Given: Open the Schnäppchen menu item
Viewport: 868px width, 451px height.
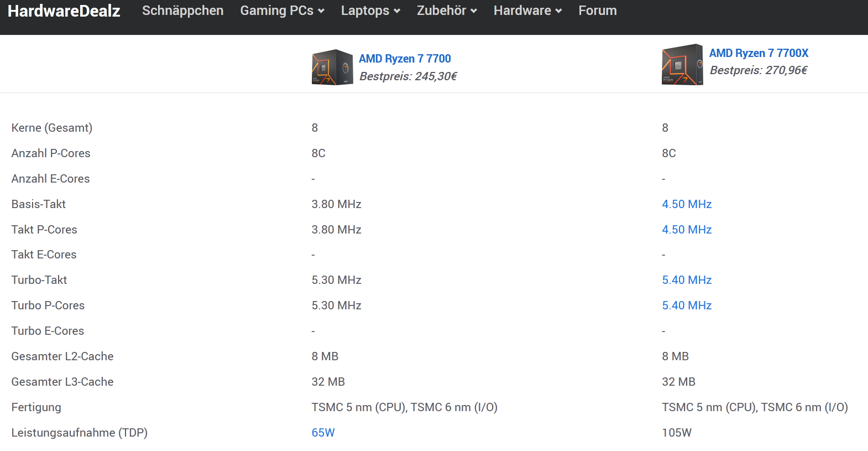Looking at the screenshot, I should point(182,11).
